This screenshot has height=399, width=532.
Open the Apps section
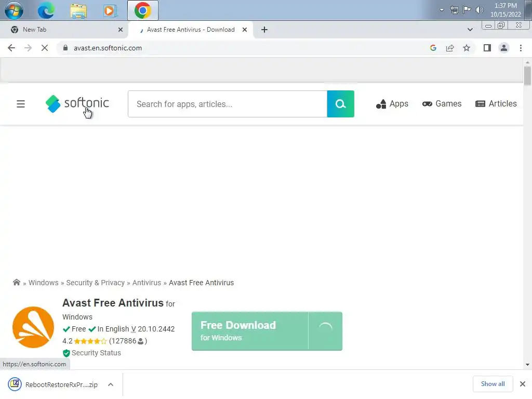[392, 104]
